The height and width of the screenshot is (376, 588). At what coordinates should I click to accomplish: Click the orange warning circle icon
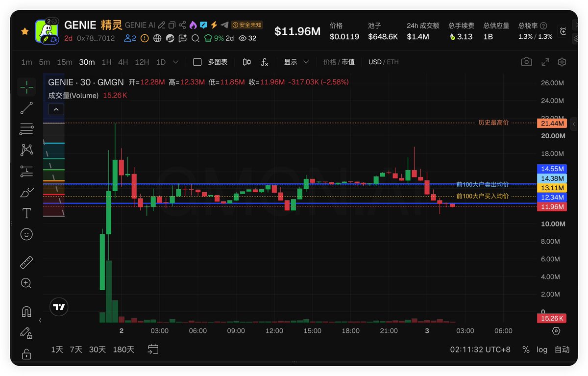click(145, 38)
